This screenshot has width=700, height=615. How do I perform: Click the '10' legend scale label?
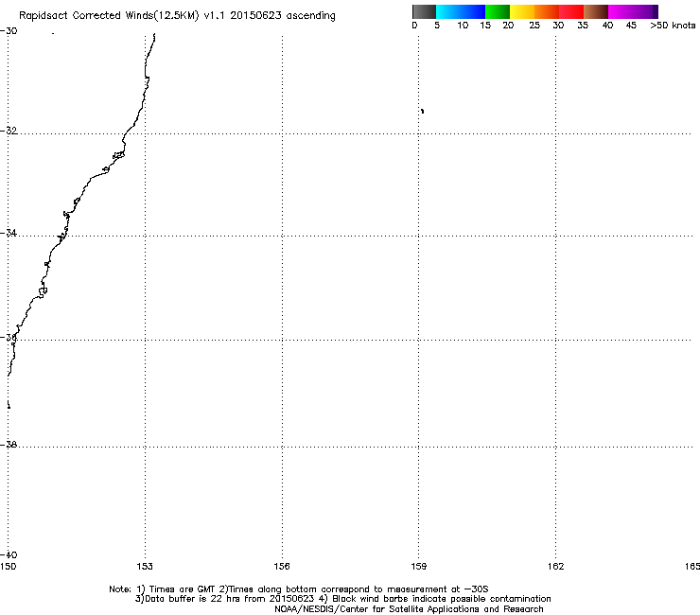click(463, 26)
